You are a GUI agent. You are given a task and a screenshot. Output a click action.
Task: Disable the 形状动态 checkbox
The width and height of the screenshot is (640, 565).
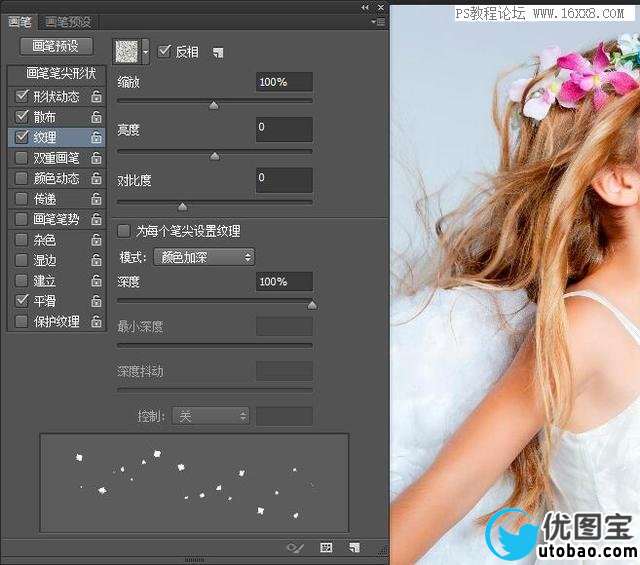(x=22, y=96)
